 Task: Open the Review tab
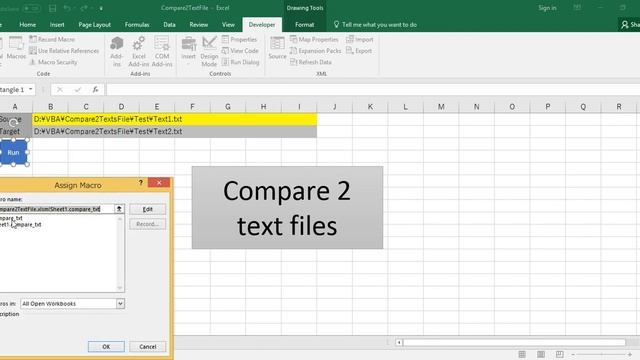click(x=198, y=24)
